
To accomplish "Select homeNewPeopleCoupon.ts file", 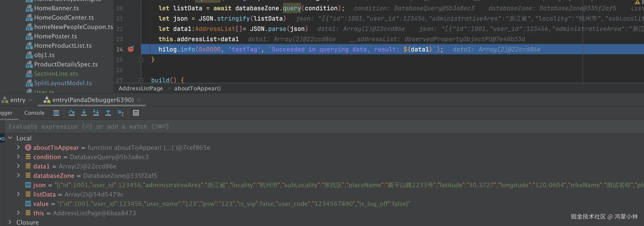I will tap(74, 27).
